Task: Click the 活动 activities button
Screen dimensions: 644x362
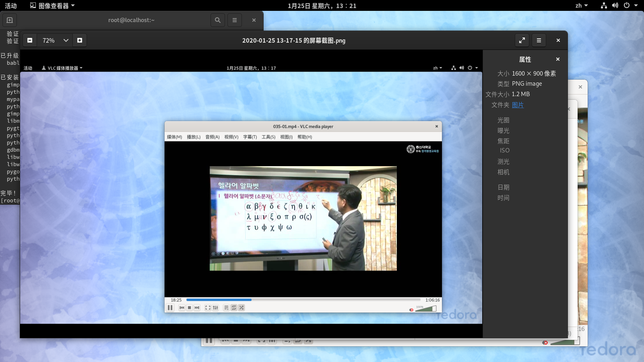Action: pyautogui.click(x=11, y=6)
